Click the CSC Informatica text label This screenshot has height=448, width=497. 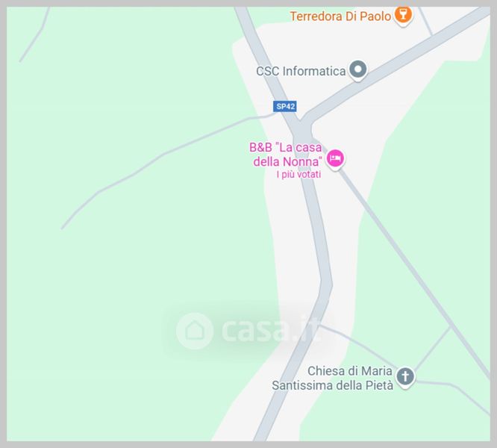click(301, 71)
